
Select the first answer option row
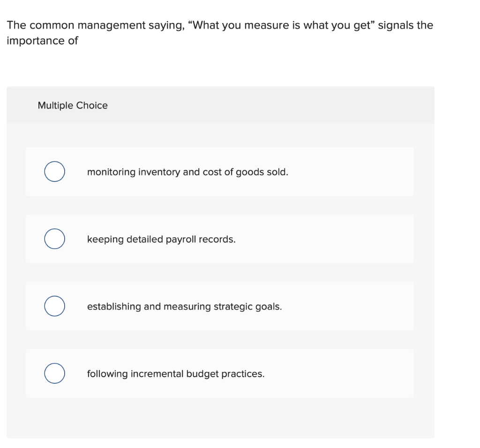pos(220,171)
